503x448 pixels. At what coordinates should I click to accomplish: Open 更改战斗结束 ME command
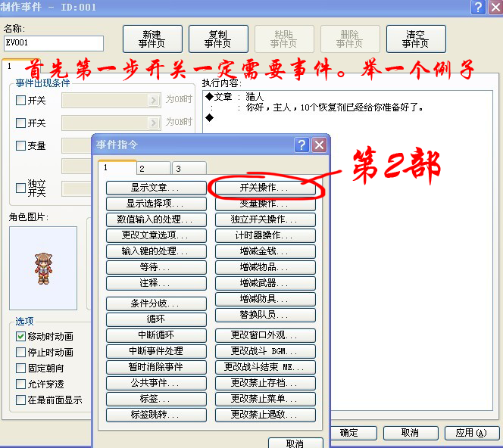point(265,367)
